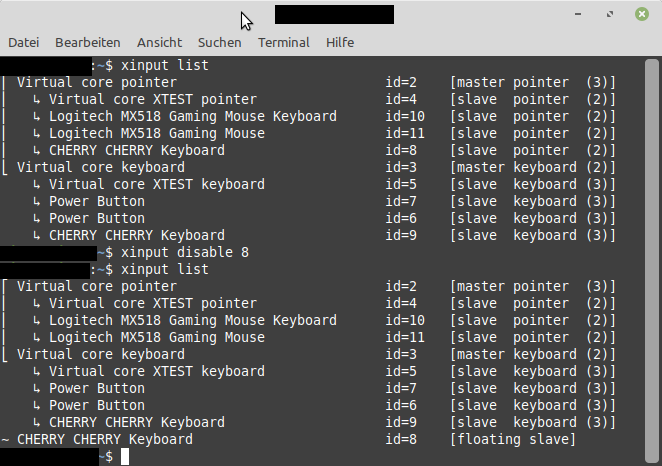Click 'Logitech MX518 Gaming Mouse' id=11 in second listing
662x466 pixels.
click(x=156, y=337)
